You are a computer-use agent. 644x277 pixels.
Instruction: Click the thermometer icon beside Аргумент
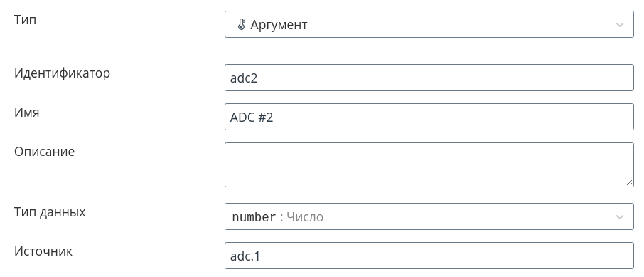coord(242,24)
